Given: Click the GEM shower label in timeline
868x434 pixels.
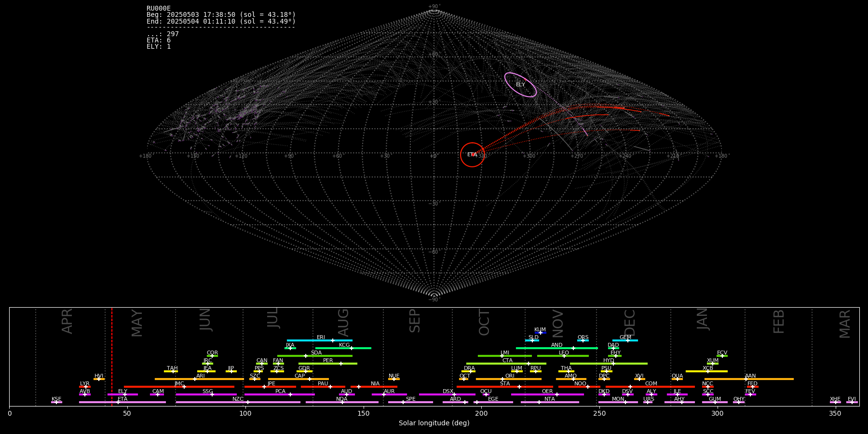Looking at the screenshot, I should pos(625,337).
